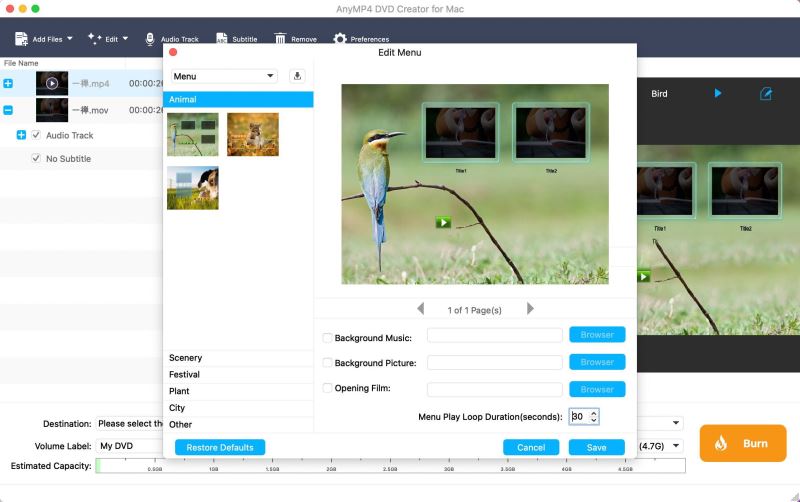Toggle the Audio Track checkbox
The height and width of the screenshot is (502, 800).
(x=36, y=135)
